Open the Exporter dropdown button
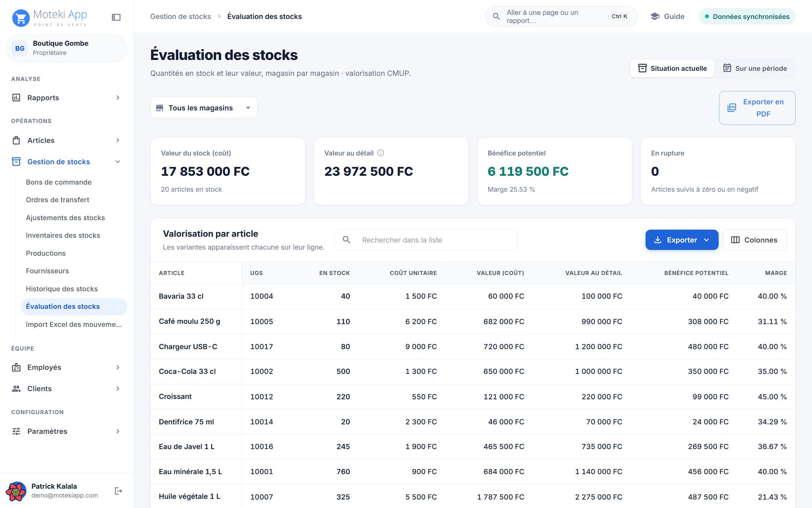The image size is (812, 508). click(x=682, y=240)
